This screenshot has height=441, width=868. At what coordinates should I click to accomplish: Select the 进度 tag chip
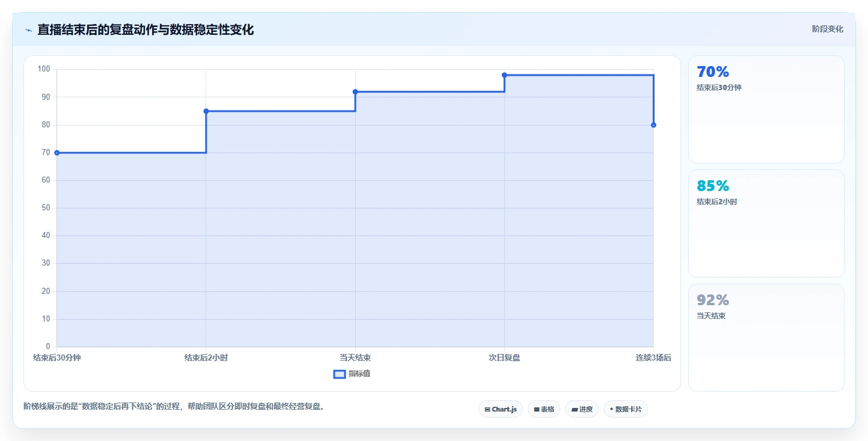pyautogui.click(x=581, y=409)
